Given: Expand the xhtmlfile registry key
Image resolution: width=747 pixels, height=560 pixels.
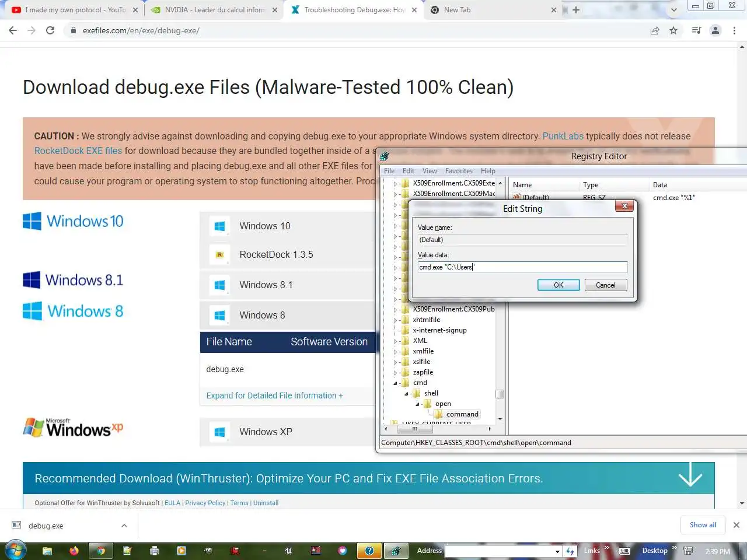Looking at the screenshot, I should (x=396, y=320).
